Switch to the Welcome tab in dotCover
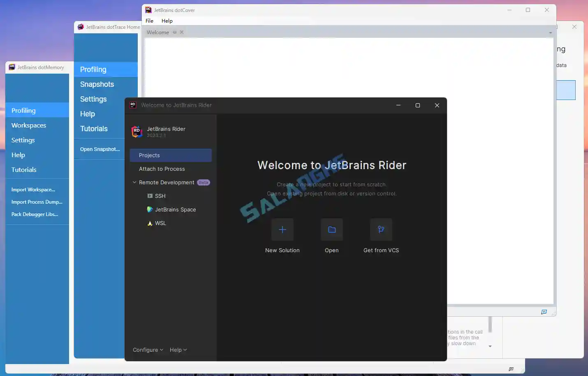Image resolution: width=588 pixels, height=376 pixels. pyautogui.click(x=158, y=32)
